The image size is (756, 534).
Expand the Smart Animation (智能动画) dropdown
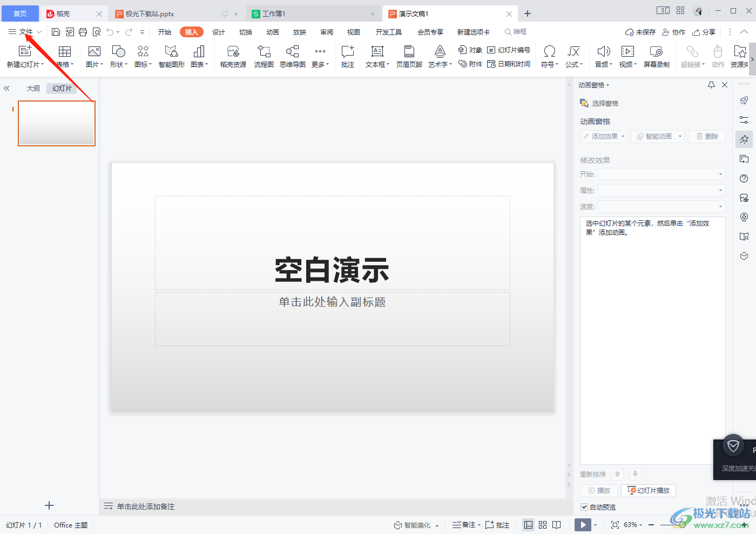680,137
